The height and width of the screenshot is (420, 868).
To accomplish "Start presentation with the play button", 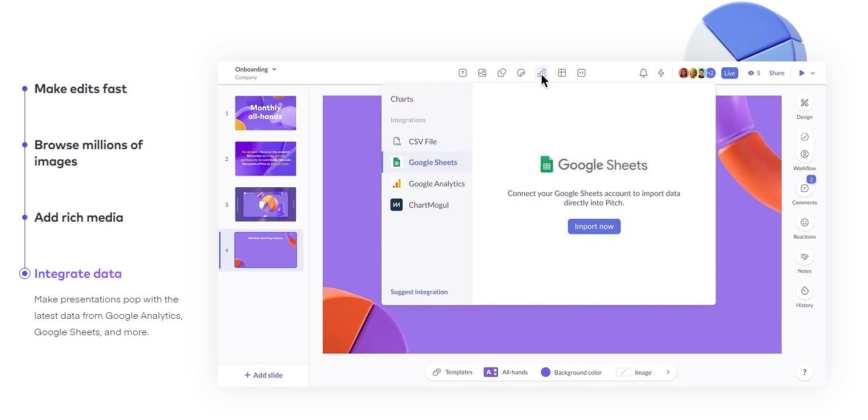I will [x=802, y=73].
